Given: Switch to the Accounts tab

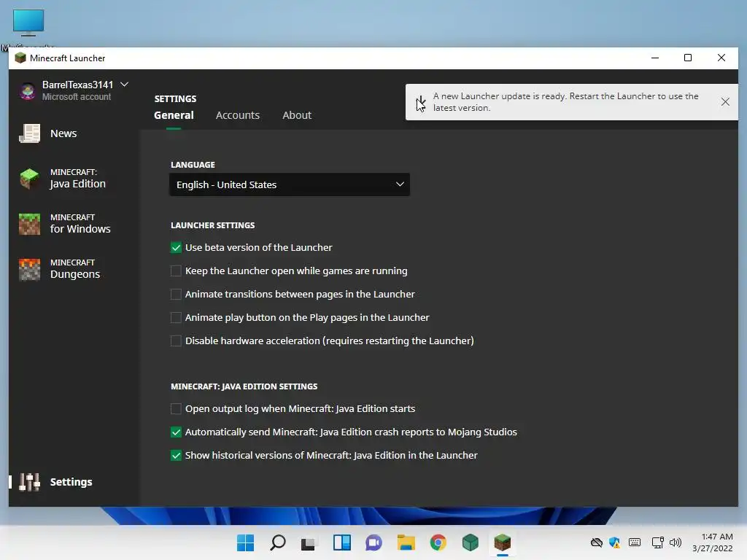Looking at the screenshot, I should coord(238,115).
